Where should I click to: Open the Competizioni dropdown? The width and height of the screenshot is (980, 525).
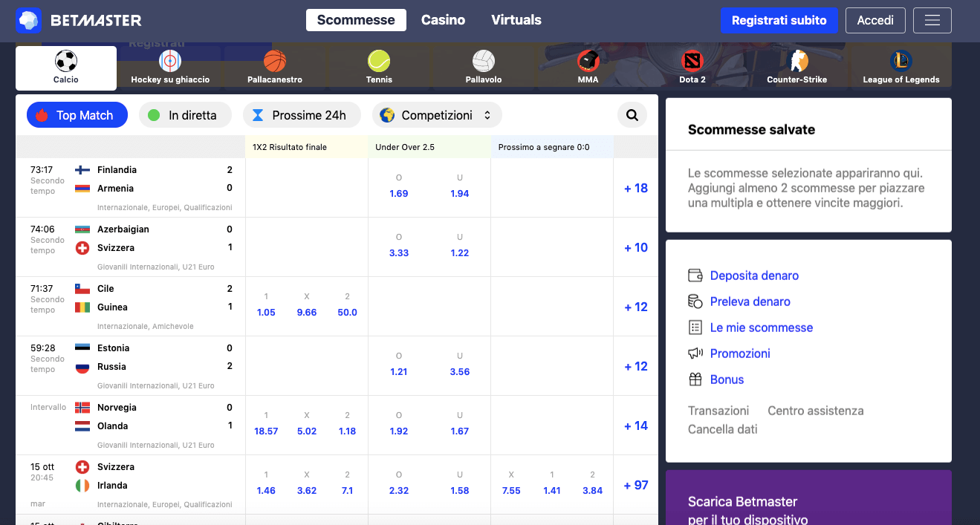pyautogui.click(x=437, y=114)
